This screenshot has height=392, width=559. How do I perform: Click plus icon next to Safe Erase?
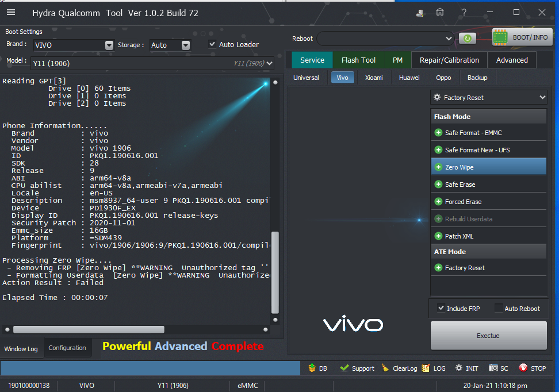pyautogui.click(x=438, y=185)
